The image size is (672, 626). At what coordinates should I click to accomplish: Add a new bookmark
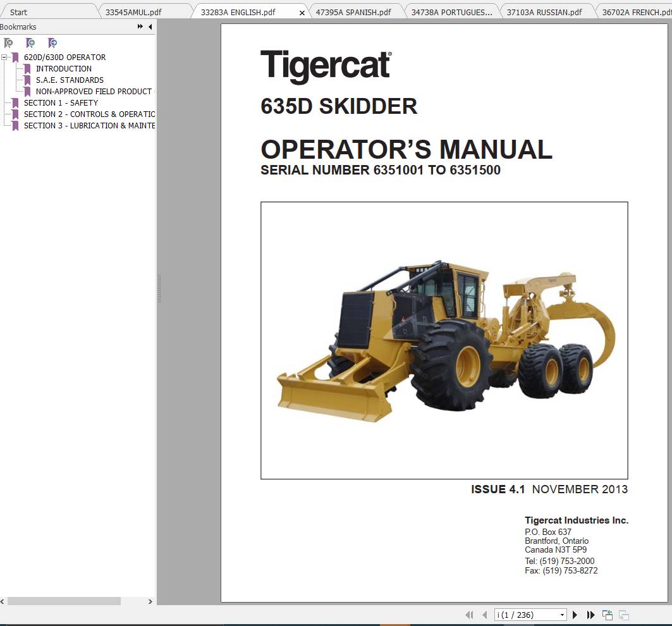(30, 43)
